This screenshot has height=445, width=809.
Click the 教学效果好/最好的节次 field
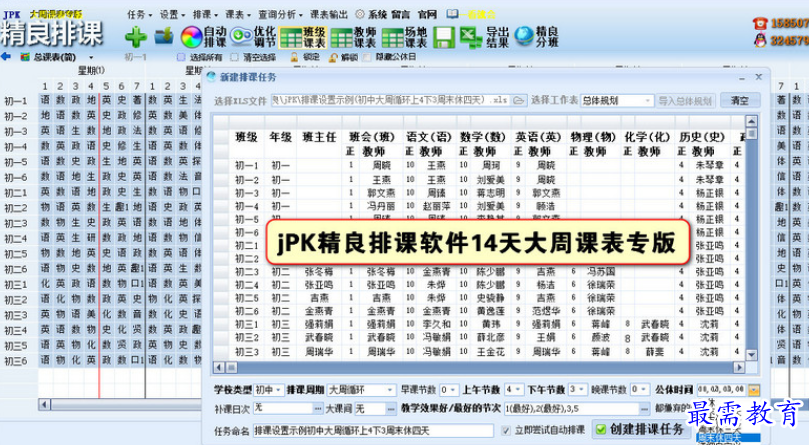coord(572,408)
